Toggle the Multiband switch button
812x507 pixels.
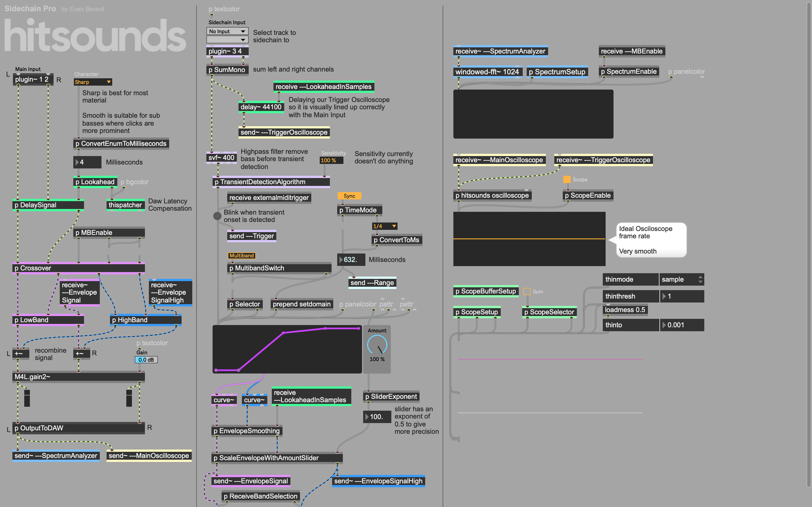click(242, 255)
